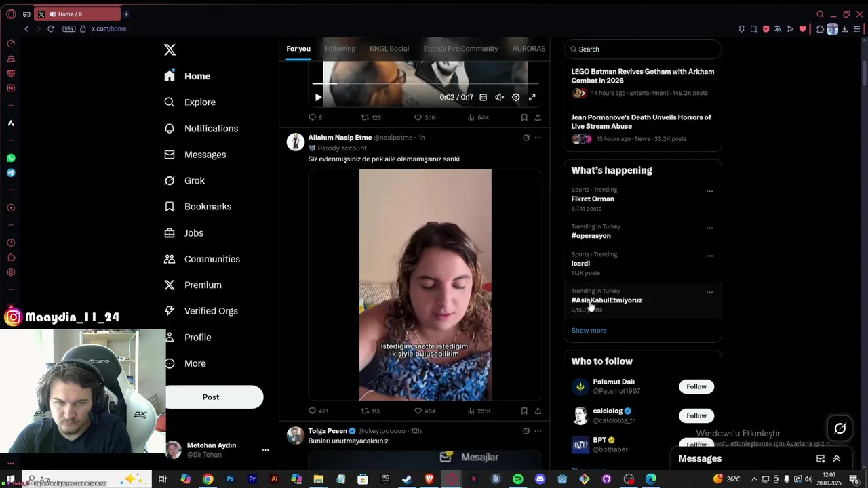Viewport: 868px width, 488px height.
Task: Reply to top post with 8 comments
Action: coord(315,117)
